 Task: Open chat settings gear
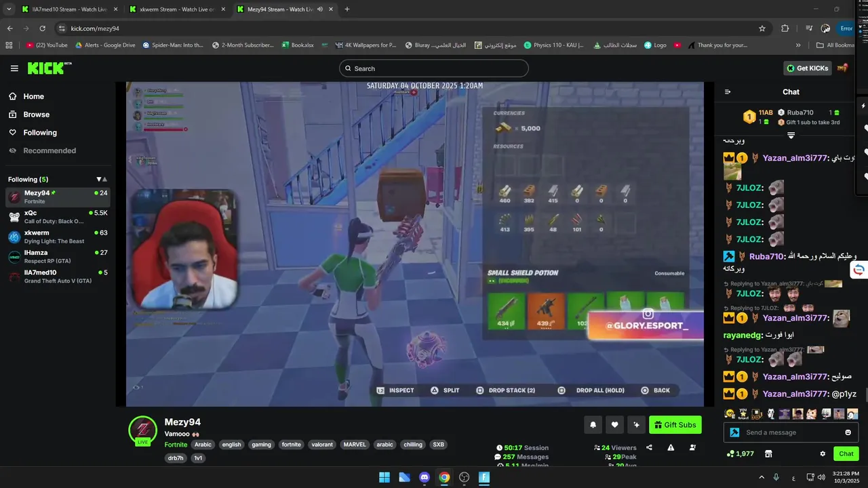pyautogui.click(x=823, y=453)
